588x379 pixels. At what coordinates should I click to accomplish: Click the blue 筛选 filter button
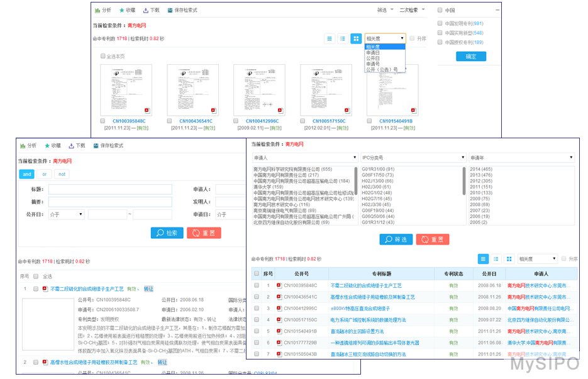tap(396, 239)
